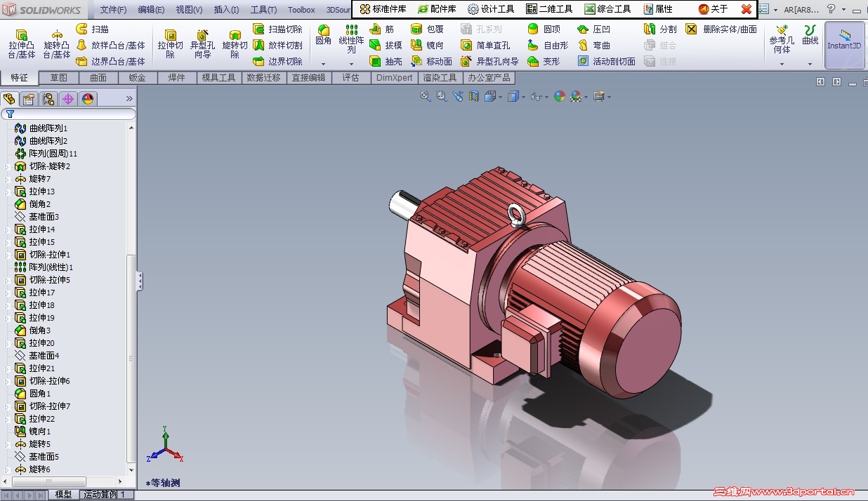Open the 文件(F) menu
The image size is (868, 501).
pyautogui.click(x=113, y=10)
